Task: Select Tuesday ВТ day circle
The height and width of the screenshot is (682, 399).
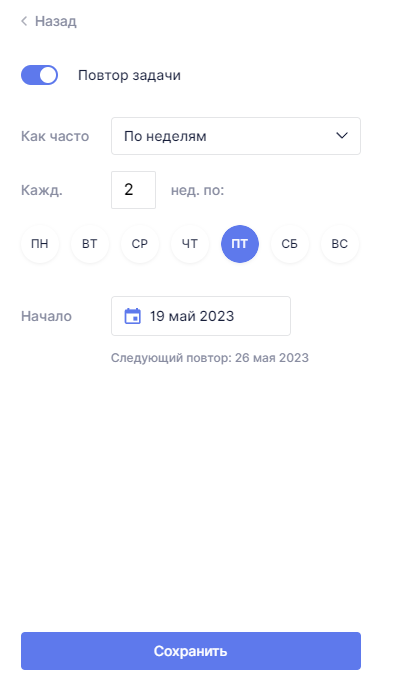Action: click(x=90, y=244)
